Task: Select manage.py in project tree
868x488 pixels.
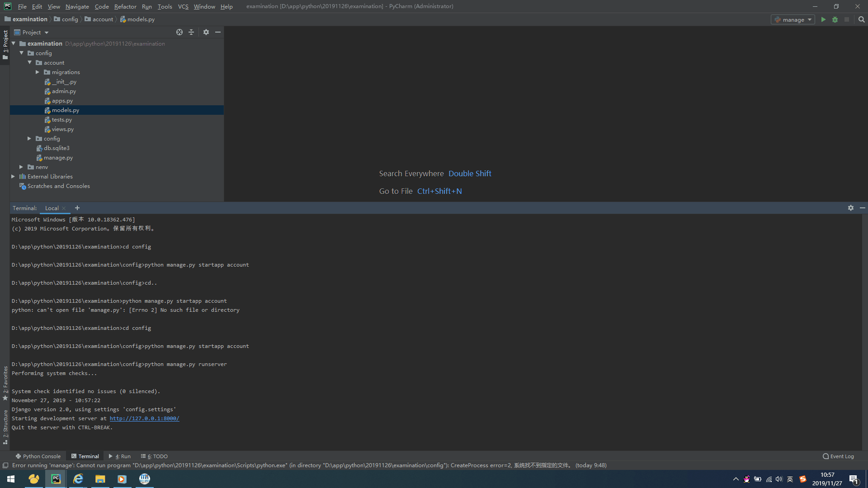Action: coord(58,158)
